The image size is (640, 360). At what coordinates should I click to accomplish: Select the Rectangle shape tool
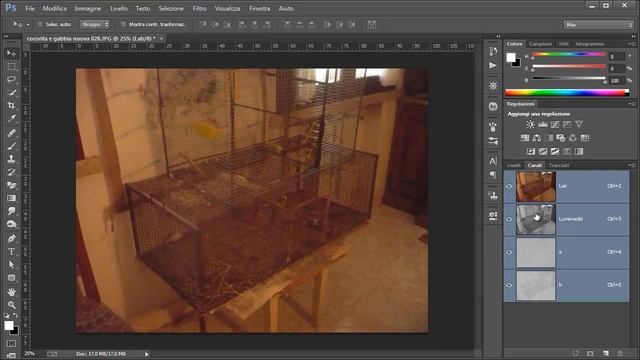click(x=11, y=278)
